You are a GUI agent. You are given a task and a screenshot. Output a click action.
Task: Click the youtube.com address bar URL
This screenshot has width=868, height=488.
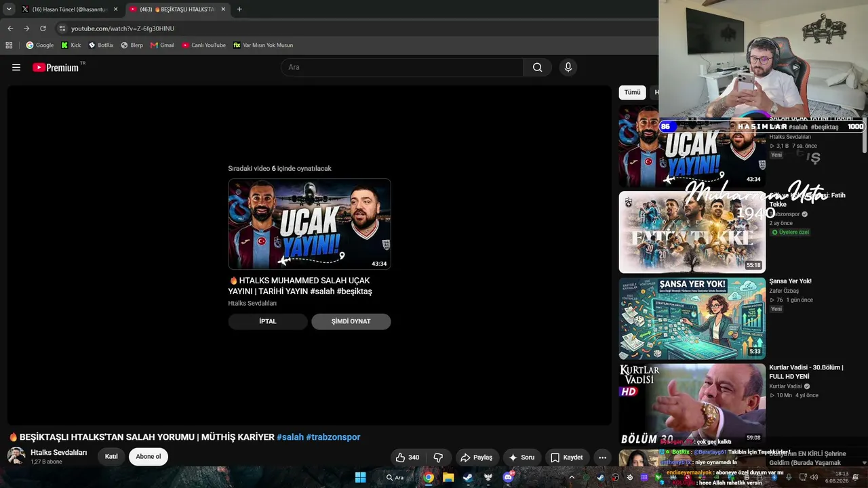(x=123, y=28)
